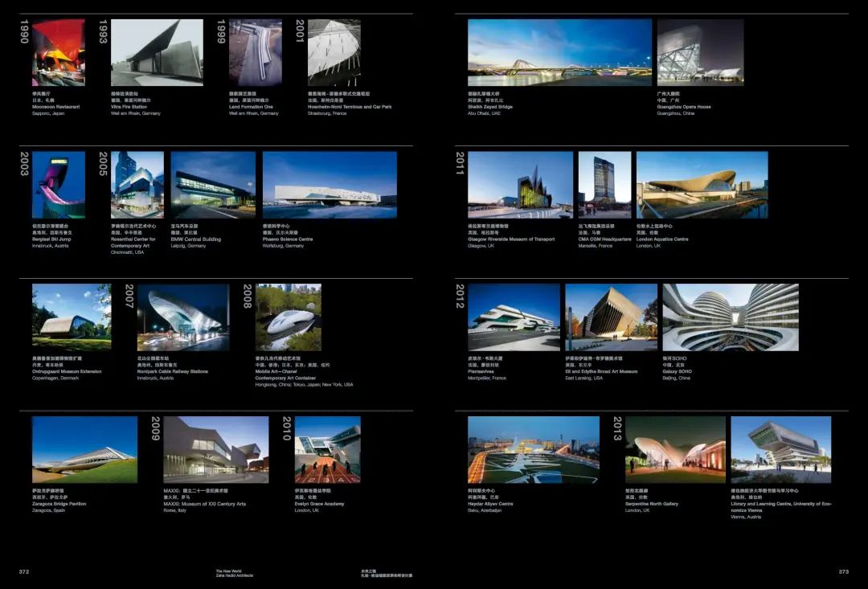Select the Land Formation One photo
Viewport: 868px width, 589px height.
pyautogui.click(x=256, y=52)
